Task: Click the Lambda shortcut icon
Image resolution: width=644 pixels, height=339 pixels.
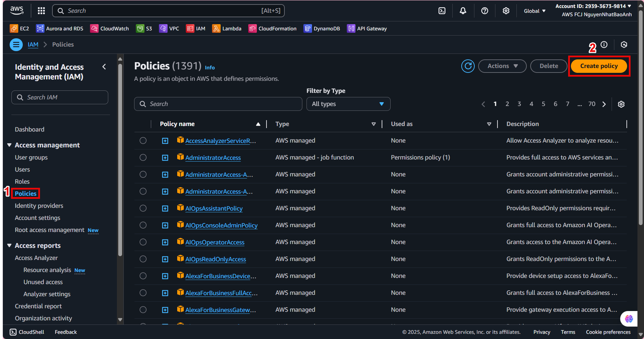Action: (x=216, y=29)
